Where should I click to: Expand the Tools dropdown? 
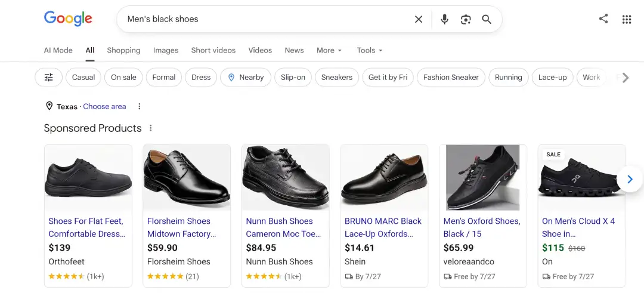coord(370,50)
